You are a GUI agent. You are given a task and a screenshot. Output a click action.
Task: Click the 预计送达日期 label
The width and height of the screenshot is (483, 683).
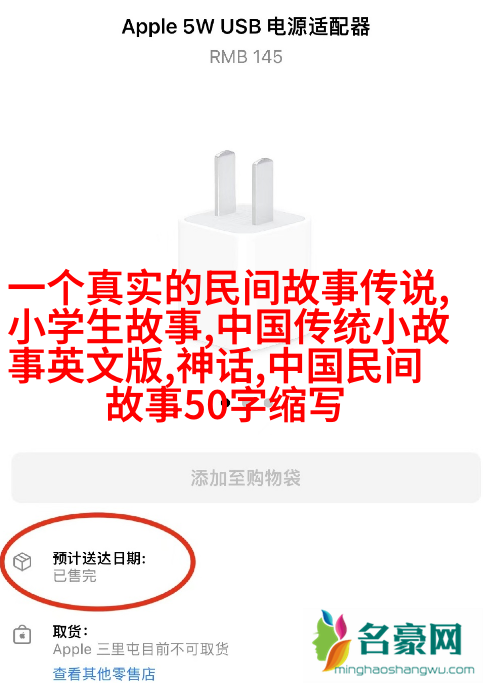pos(99,558)
